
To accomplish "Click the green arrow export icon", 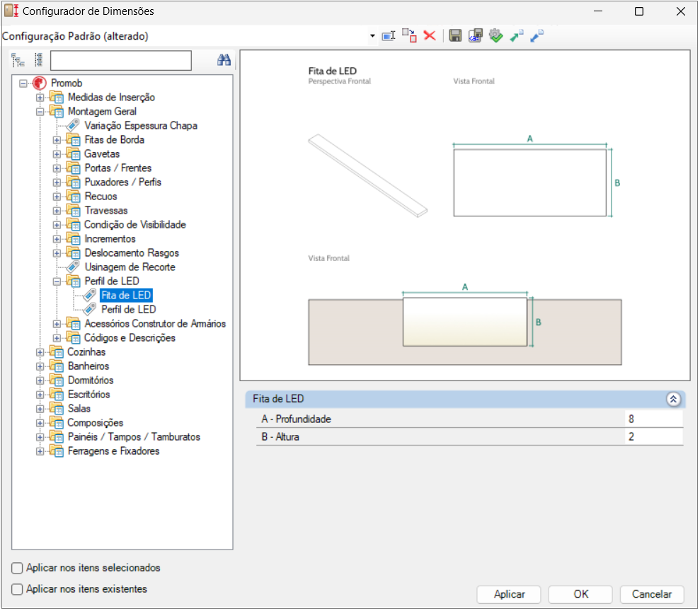I will [x=517, y=36].
